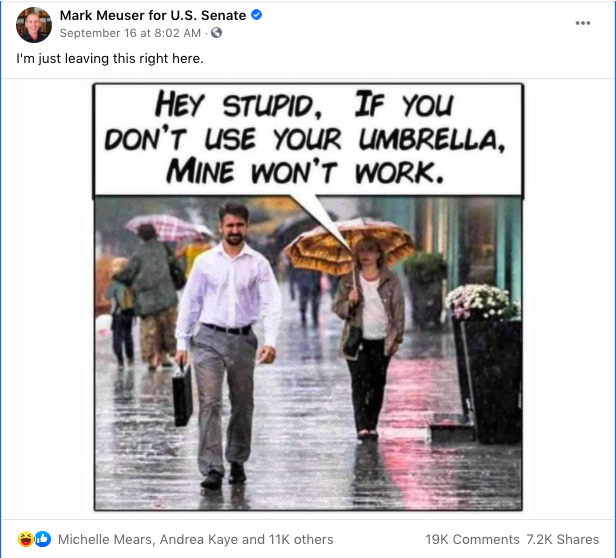Image resolution: width=616 pixels, height=558 pixels.
Task: Open Michelle Mears' profile from reactions
Action: pos(104,539)
